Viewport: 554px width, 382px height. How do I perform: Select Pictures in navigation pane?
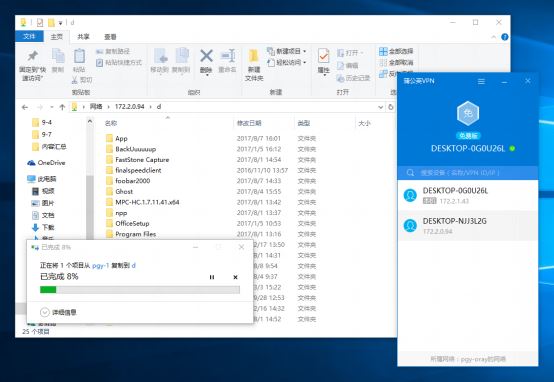(x=43, y=203)
